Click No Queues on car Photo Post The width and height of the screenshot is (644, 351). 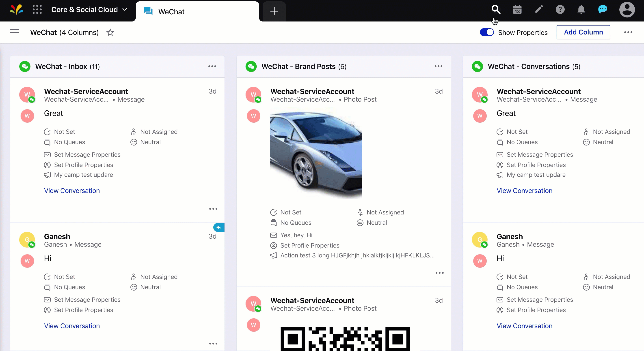click(291, 223)
